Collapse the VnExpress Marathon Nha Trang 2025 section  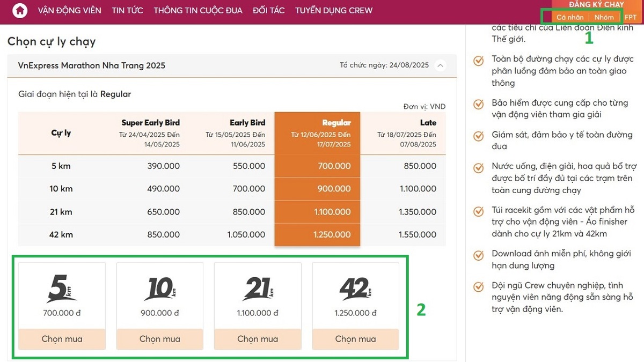pyautogui.click(x=440, y=65)
